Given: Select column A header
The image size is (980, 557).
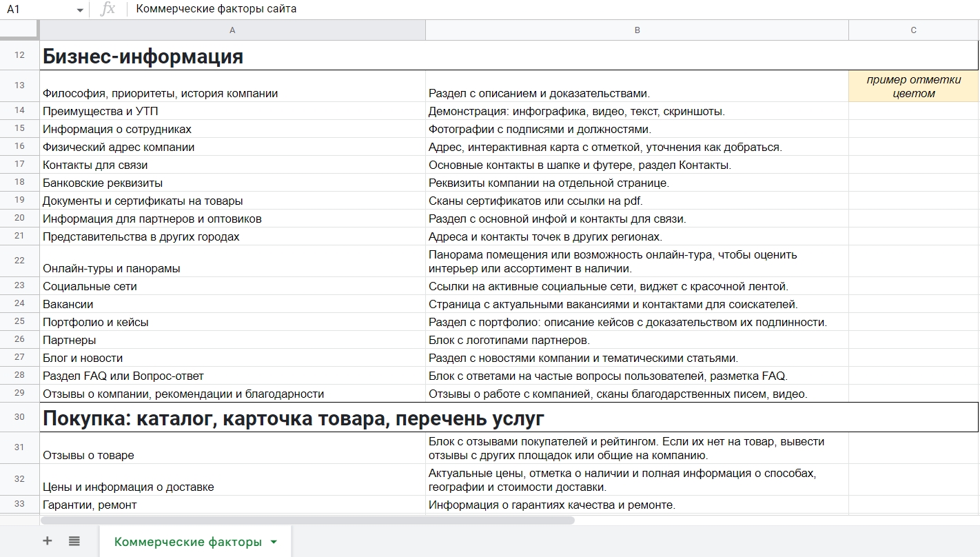Looking at the screenshot, I should (x=232, y=30).
